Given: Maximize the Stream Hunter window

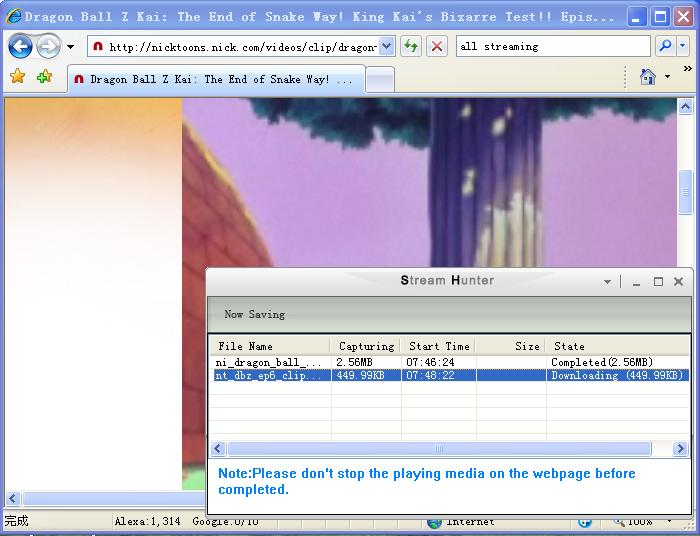Looking at the screenshot, I should pyautogui.click(x=658, y=282).
